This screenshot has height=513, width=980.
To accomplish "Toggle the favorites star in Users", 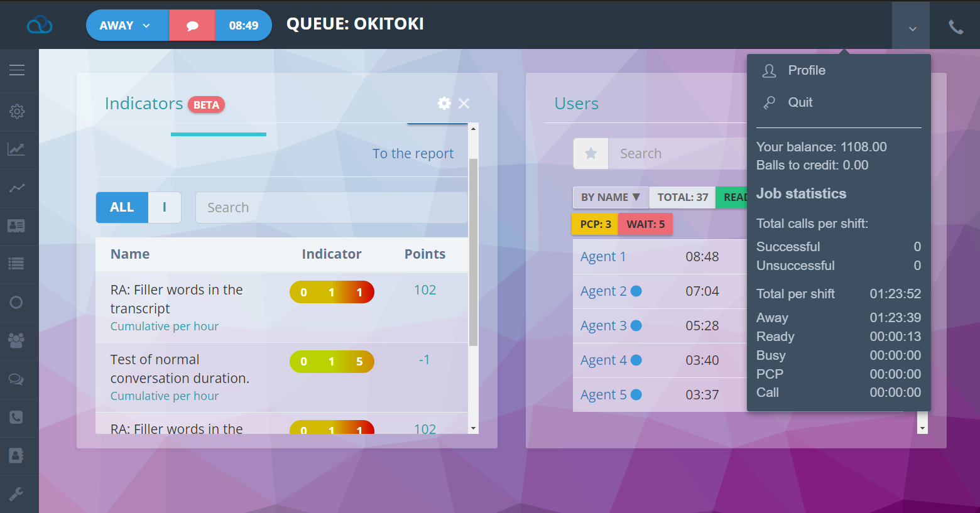I will pyautogui.click(x=591, y=154).
